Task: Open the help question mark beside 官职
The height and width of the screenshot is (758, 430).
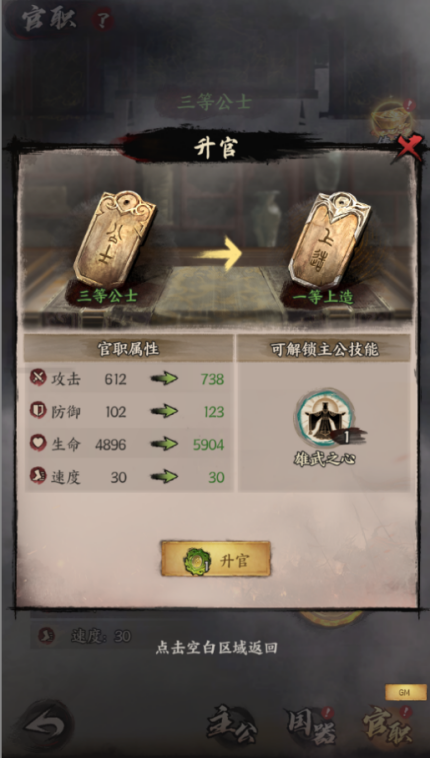Action: pyautogui.click(x=103, y=21)
